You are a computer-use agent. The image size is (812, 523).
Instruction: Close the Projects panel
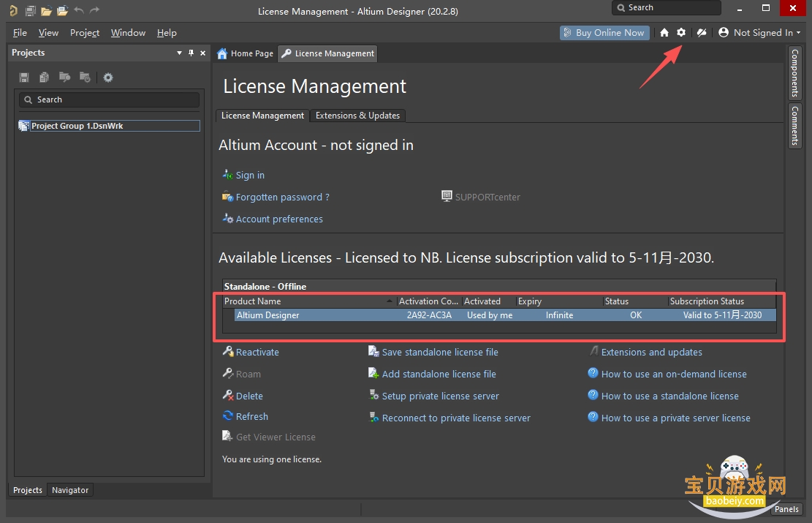click(202, 53)
